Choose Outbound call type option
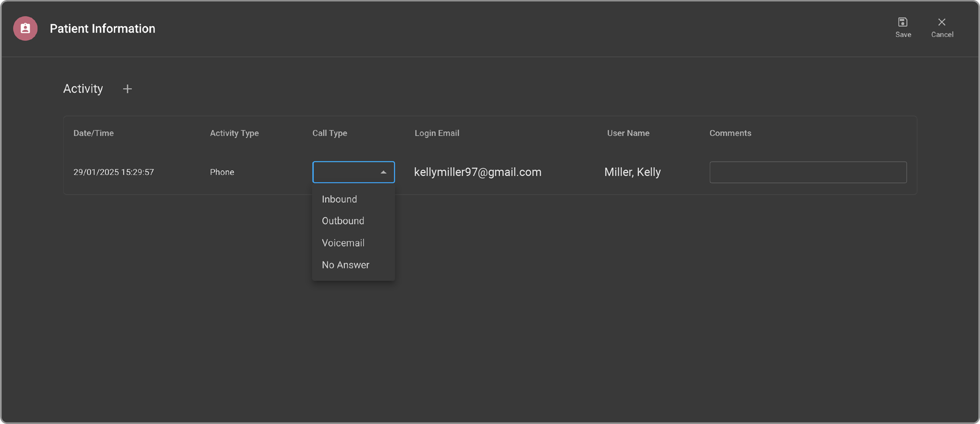The height and width of the screenshot is (424, 980). [x=343, y=221]
